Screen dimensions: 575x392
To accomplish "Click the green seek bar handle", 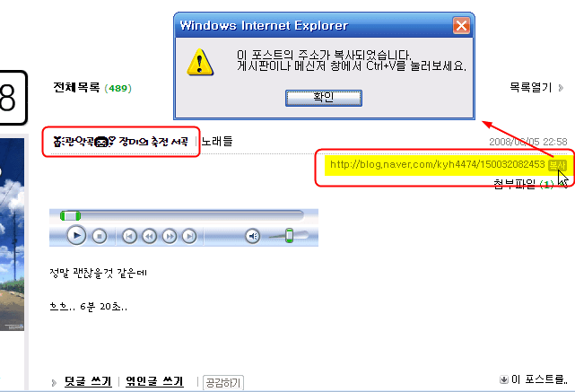I will click(x=70, y=215).
